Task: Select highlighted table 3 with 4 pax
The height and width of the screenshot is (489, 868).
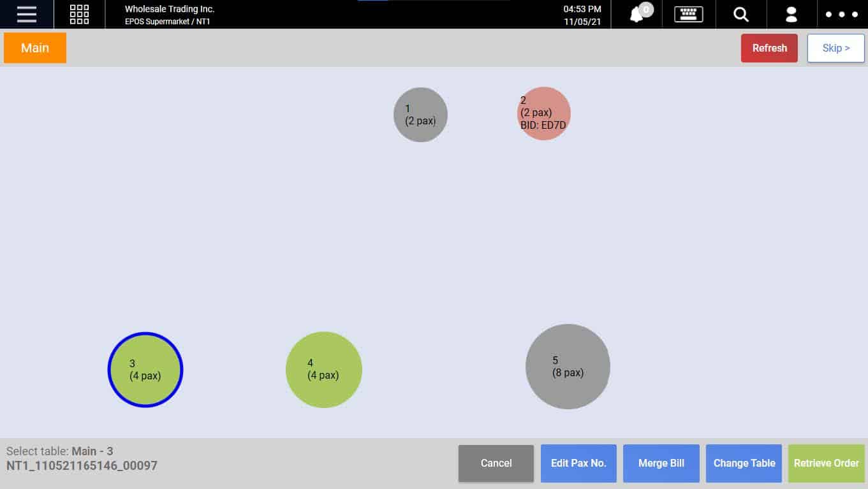Action: (145, 370)
